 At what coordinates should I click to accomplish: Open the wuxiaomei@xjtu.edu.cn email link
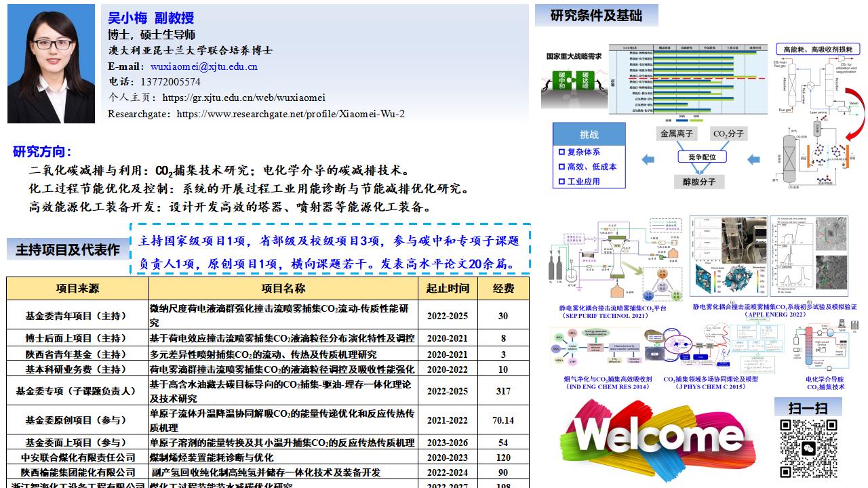point(203,66)
